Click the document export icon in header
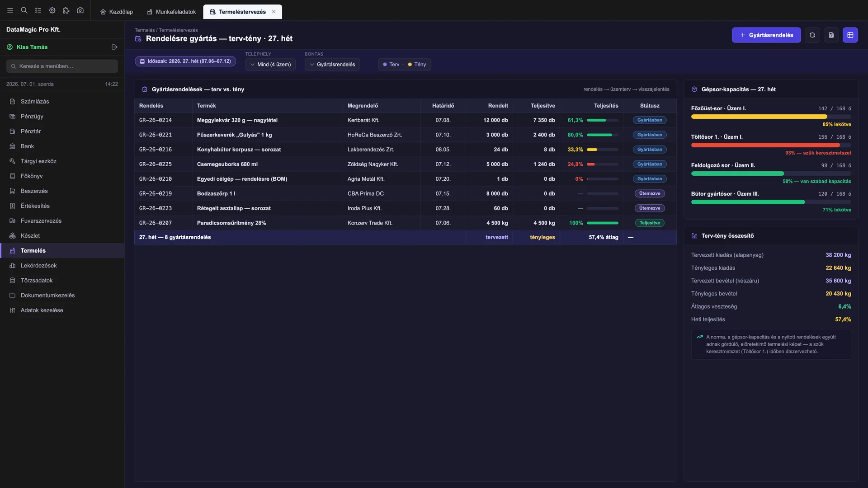Screen dimensions: 868x488 (x=831, y=35)
